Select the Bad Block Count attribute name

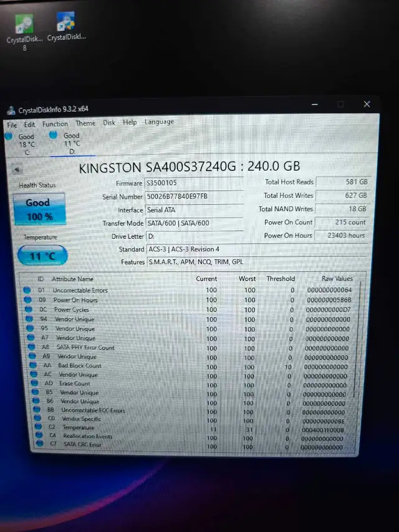pos(80,365)
